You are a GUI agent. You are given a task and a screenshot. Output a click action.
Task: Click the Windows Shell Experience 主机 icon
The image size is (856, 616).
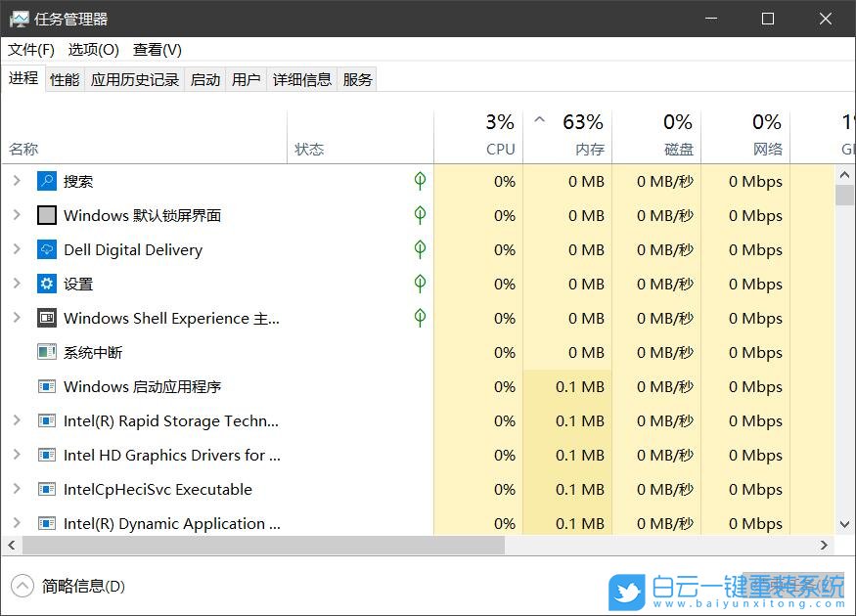[x=44, y=318]
